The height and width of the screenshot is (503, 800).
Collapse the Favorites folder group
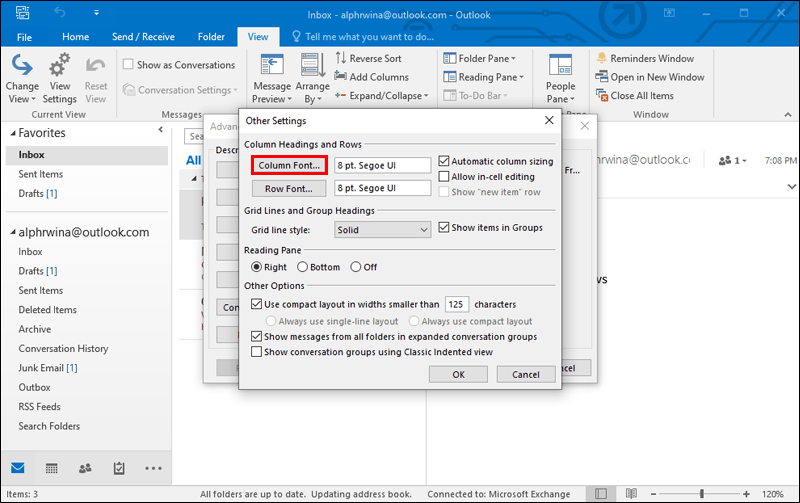pyautogui.click(x=13, y=133)
